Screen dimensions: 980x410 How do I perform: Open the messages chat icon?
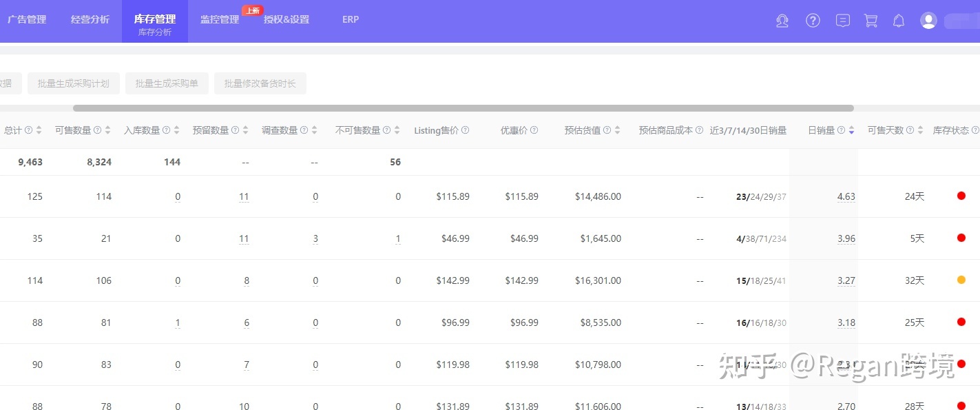click(842, 21)
